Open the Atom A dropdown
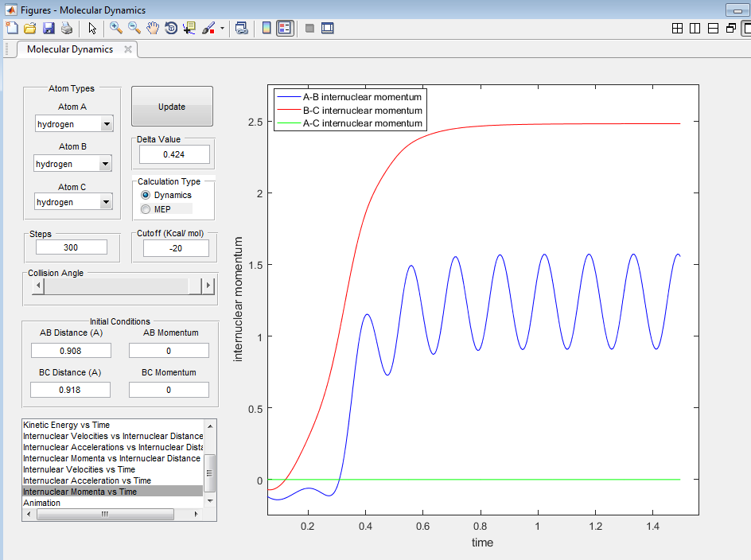The image size is (751, 560). coord(106,124)
